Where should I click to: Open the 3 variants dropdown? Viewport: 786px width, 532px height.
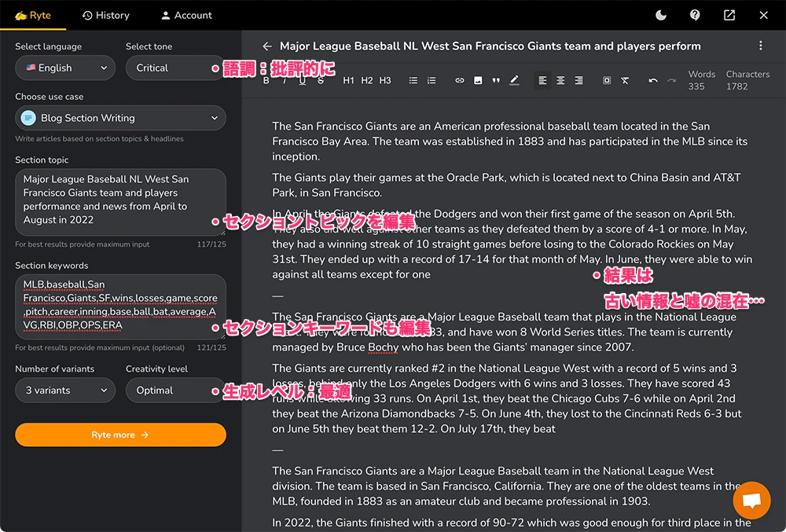(65, 391)
